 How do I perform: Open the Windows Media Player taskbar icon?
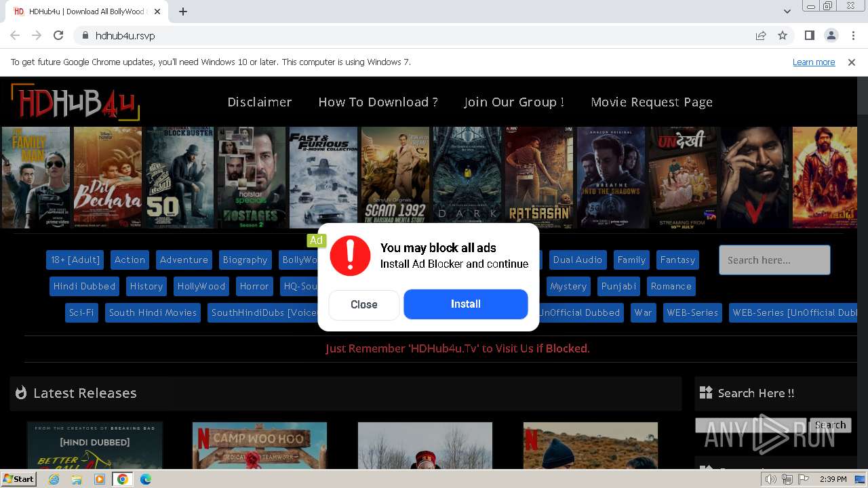coord(100,479)
